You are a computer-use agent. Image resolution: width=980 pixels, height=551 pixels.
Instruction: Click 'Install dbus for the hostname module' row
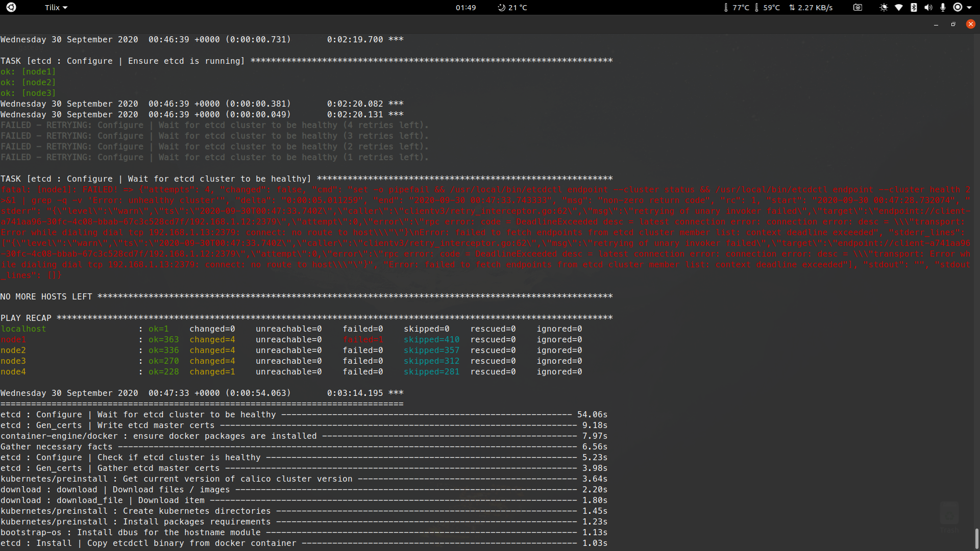point(304,532)
